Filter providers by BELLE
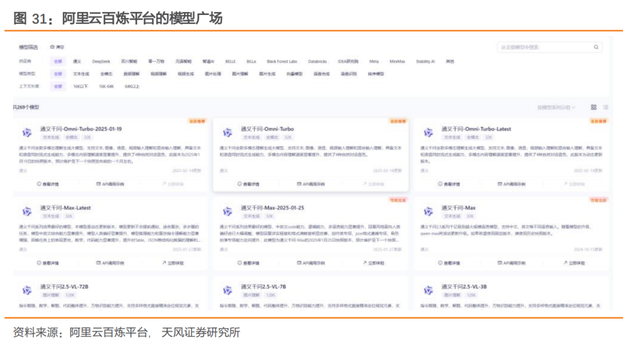This screenshot has height=349, width=644. (x=230, y=61)
